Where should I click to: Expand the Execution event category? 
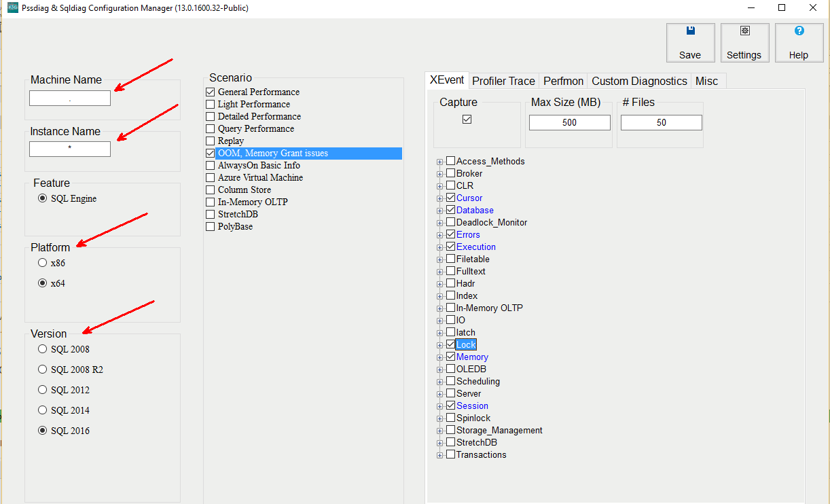[x=440, y=247]
